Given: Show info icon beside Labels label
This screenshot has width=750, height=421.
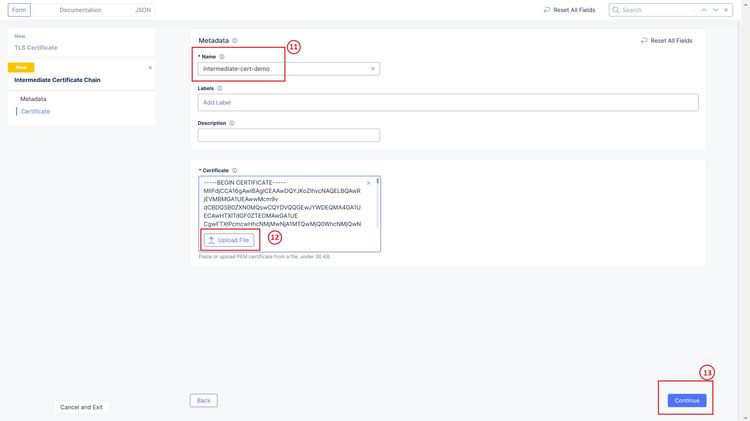Looking at the screenshot, I should 220,89.
